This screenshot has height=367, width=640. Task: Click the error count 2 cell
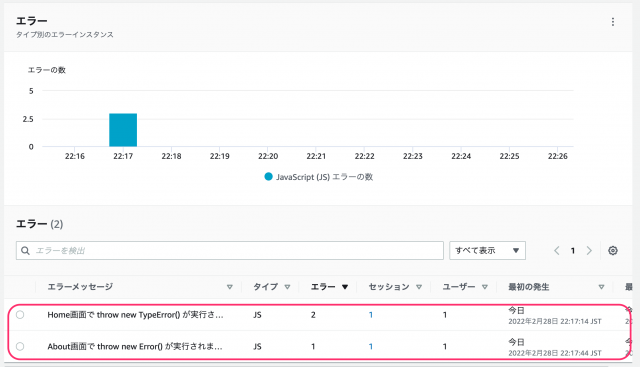point(313,315)
